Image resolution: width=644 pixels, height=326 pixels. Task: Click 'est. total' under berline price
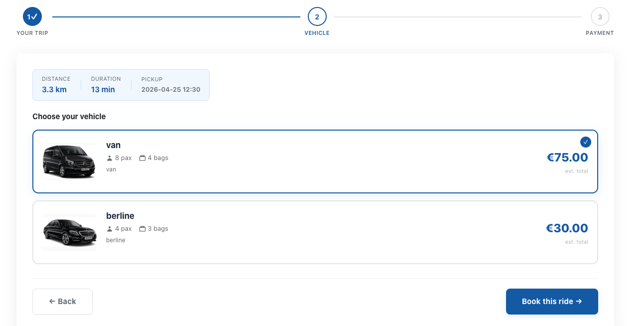[577, 242]
